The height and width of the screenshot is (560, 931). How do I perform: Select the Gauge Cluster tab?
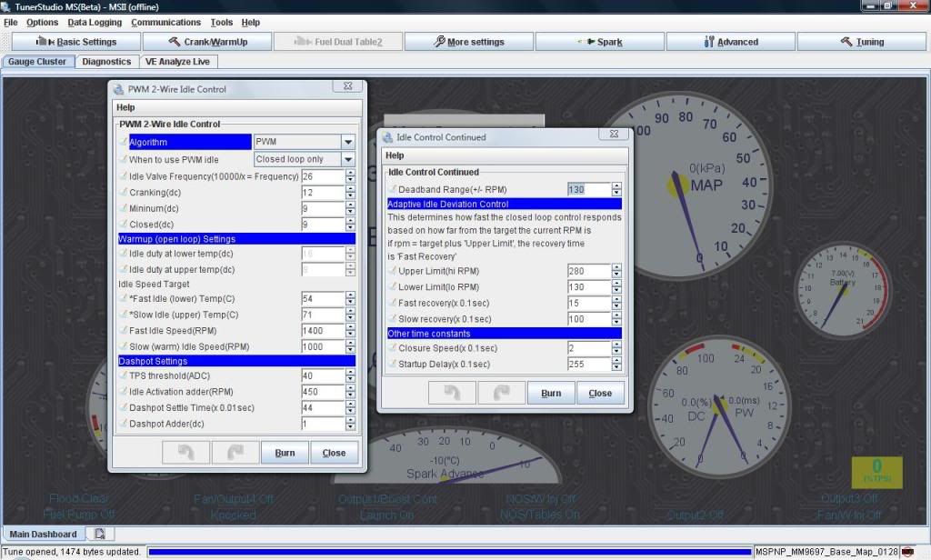pyautogui.click(x=37, y=61)
